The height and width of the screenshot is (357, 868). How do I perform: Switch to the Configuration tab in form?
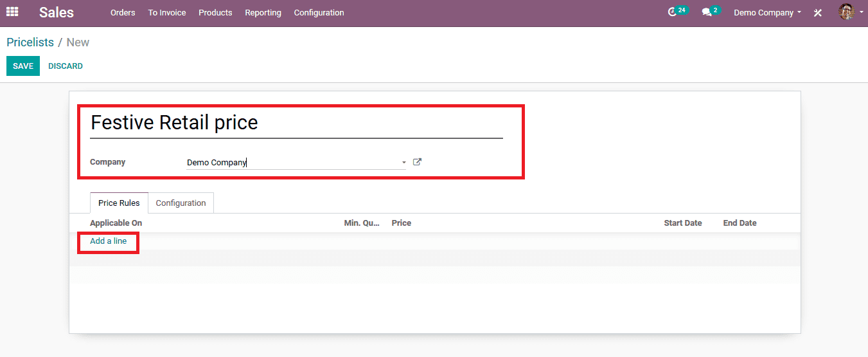pos(181,203)
